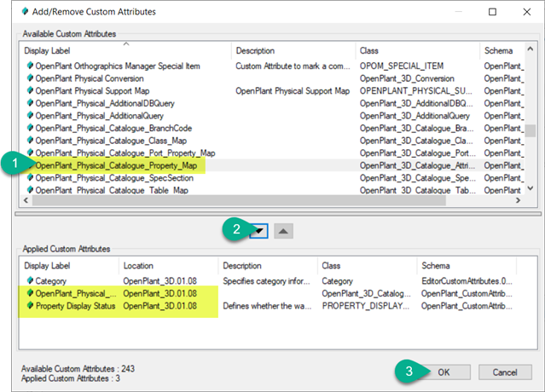Confirm the dialog with OK
The width and height of the screenshot is (545, 392).
[x=444, y=372]
